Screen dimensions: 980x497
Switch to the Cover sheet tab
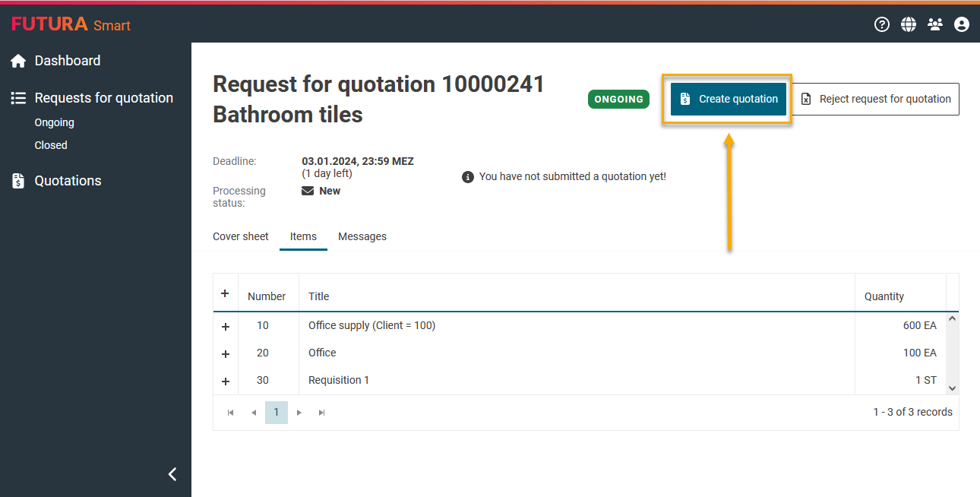point(240,236)
